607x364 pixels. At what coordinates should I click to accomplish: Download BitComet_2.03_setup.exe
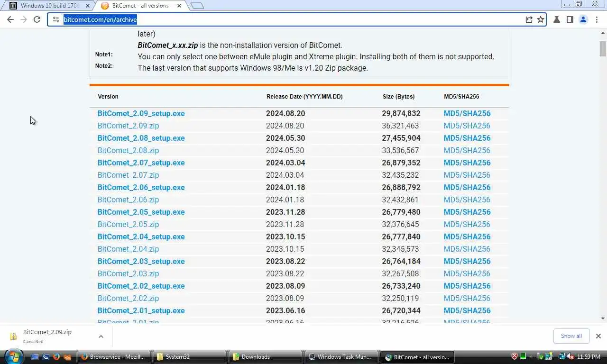click(141, 261)
